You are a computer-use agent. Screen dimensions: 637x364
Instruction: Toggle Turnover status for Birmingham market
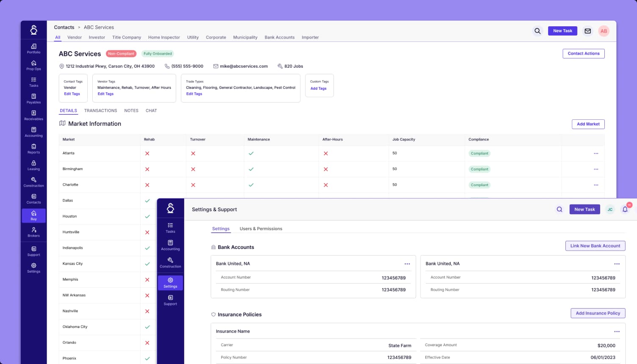193,169
